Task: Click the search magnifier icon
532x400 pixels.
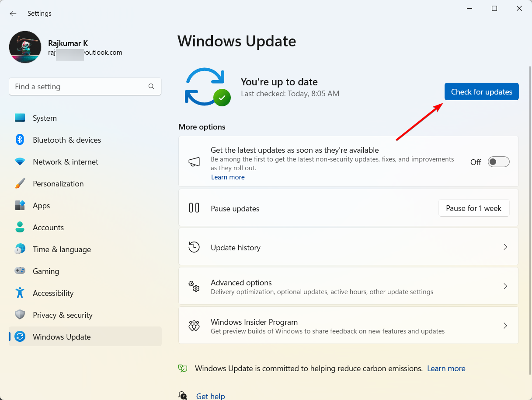Action: pyautogui.click(x=151, y=87)
